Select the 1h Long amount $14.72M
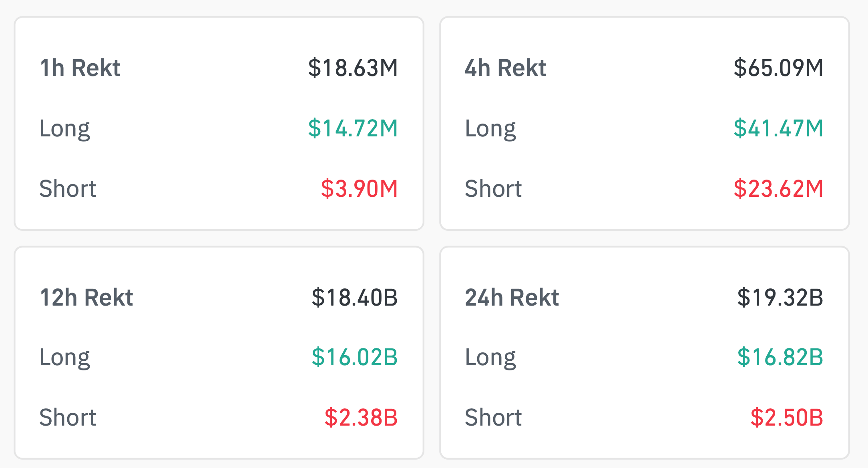868x468 pixels. click(353, 128)
